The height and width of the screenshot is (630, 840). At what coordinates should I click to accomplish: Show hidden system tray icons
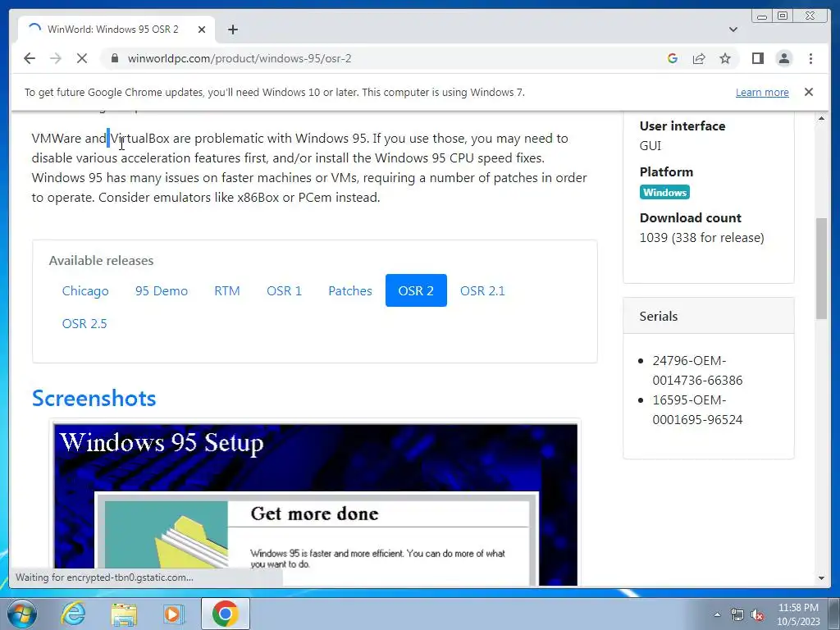point(717,614)
